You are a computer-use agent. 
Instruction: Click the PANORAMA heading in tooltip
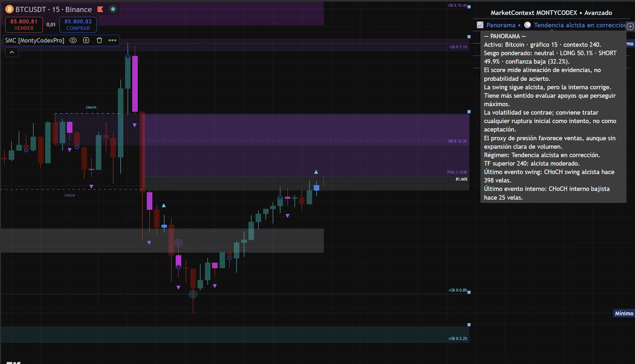(x=505, y=36)
